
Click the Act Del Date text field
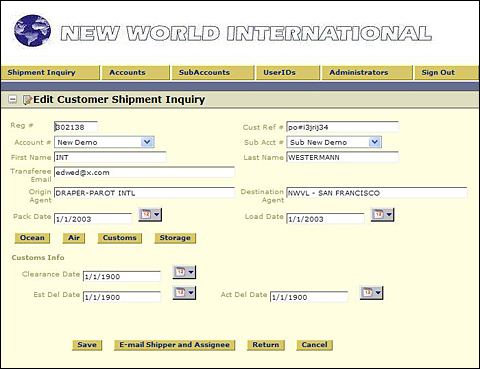point(309,297)
